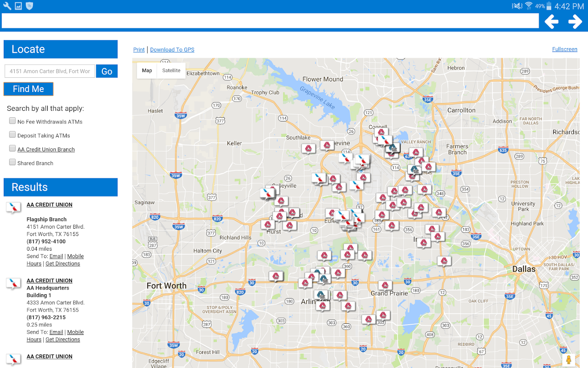588x368 pixels.
Task: Click the Dallas city label on map
Action: point(524,269)
